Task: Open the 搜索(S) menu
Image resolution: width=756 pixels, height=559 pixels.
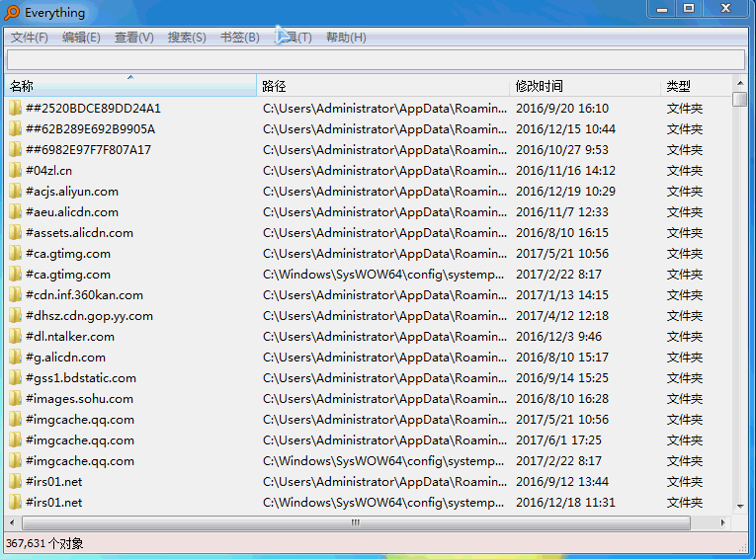Action: (x=187, y=38)
